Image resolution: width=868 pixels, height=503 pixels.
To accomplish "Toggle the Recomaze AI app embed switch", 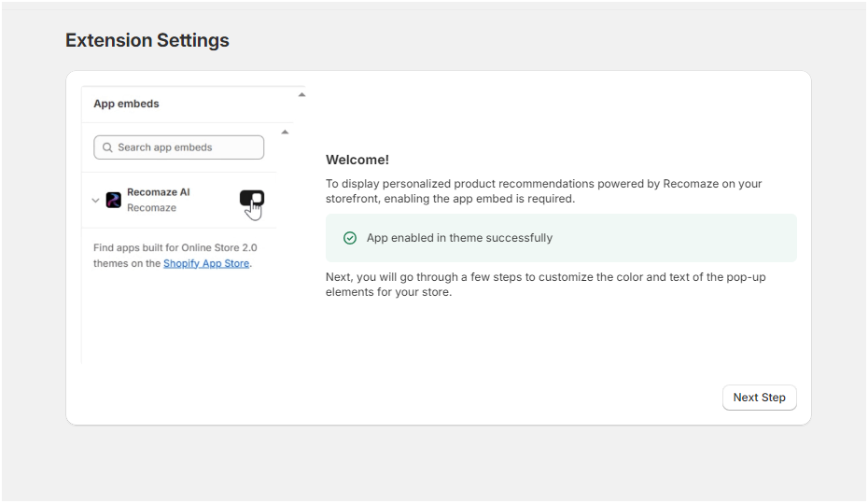I will (x=252, y=198).
